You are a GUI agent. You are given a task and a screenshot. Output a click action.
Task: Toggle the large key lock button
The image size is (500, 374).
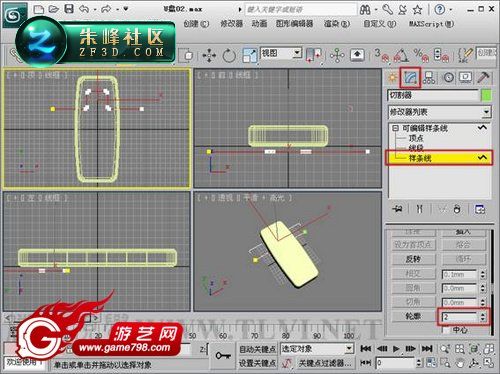point(223,356)
